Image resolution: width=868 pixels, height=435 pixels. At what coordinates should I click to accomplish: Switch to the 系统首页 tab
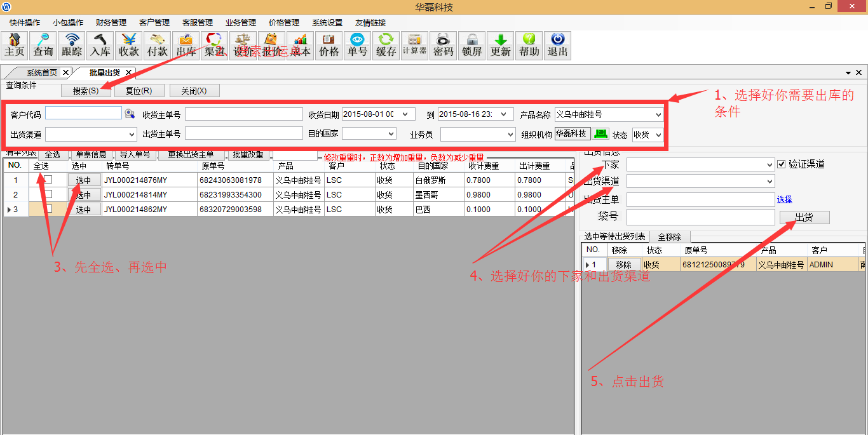click(42, 73)
